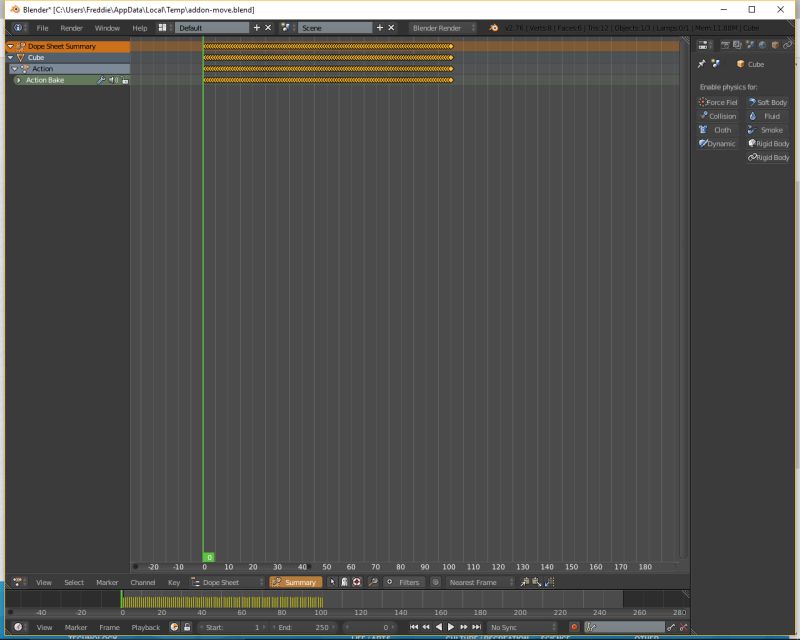Toggle the Summary option in the Dope Sheet header

[300, 582]
